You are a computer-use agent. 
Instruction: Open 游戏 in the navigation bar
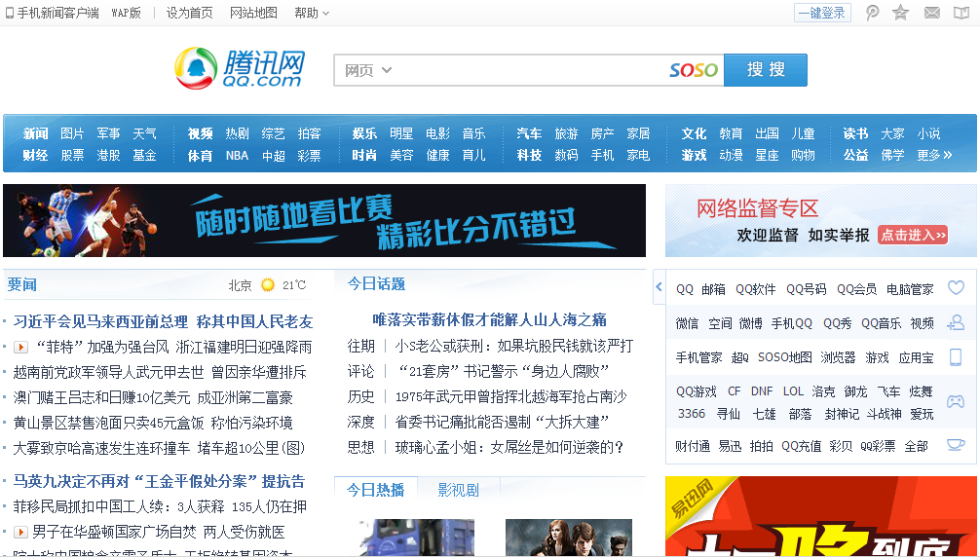tap(694, 155)
